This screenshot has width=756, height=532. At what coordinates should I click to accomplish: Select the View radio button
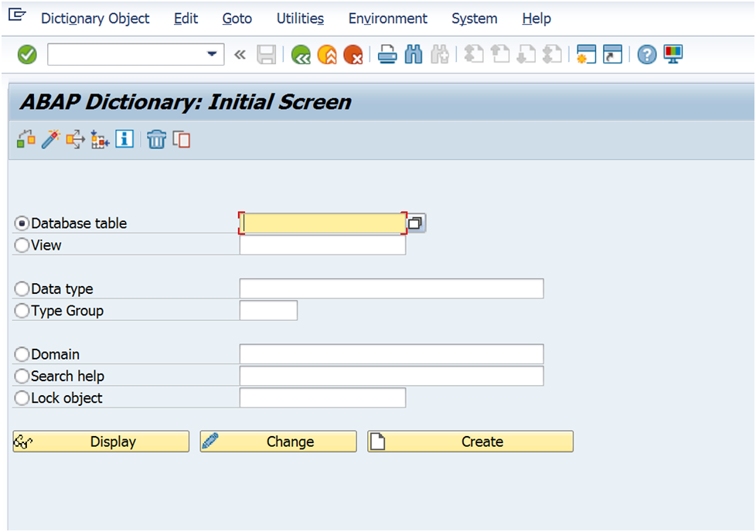(x=22, y=245)
